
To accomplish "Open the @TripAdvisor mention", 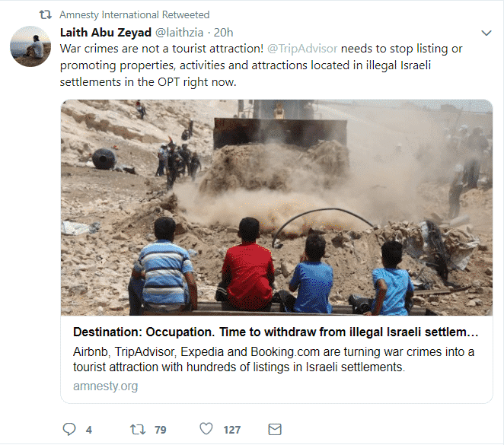I will pos(302,49).
